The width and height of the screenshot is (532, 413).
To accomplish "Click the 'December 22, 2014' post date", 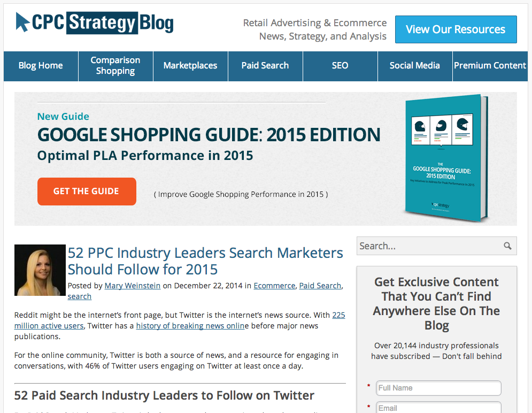I will click(x=209, y=286).
